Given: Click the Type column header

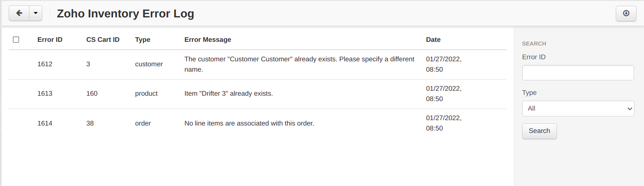Looking at the screenshot, I should click(143, 40).
